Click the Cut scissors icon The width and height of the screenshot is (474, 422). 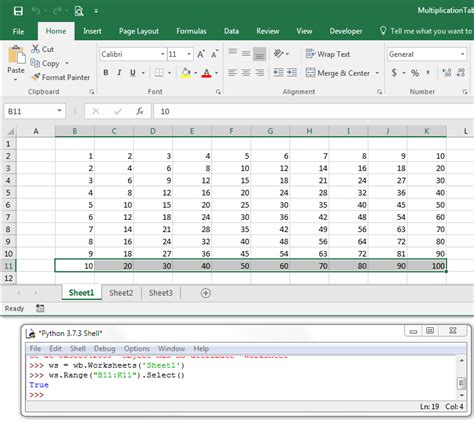pyautogui.click(x=35, y=49)
